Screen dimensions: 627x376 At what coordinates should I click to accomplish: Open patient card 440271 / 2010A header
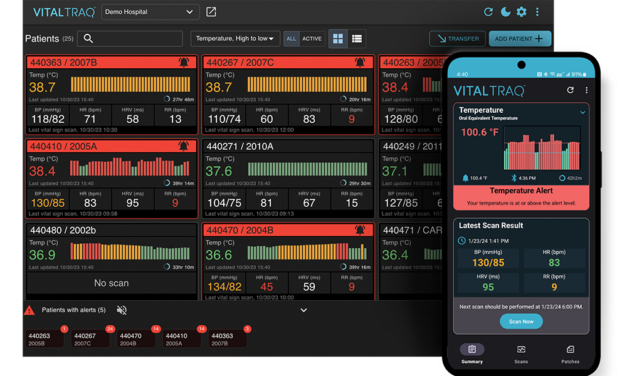(x=288, y=146)
